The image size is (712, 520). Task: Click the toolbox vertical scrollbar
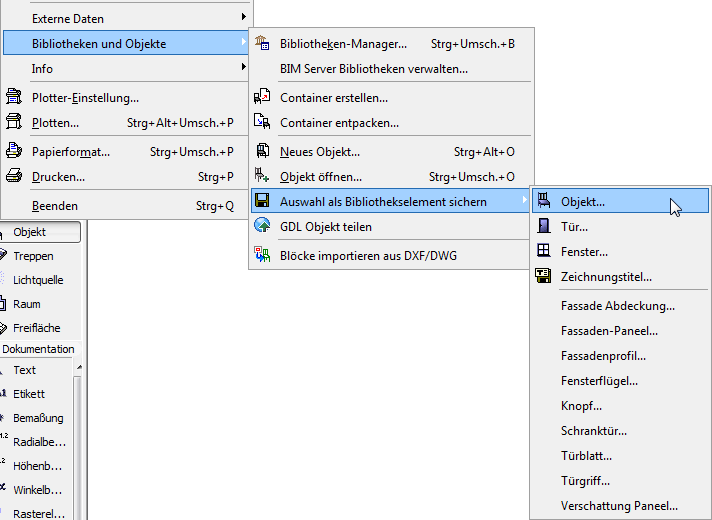pyautogui.click(x=79, y=440)
